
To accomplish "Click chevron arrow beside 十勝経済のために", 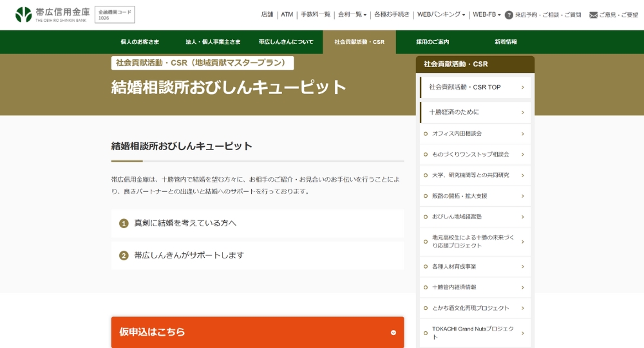I will pyautogui.click(x=522, y=112).
